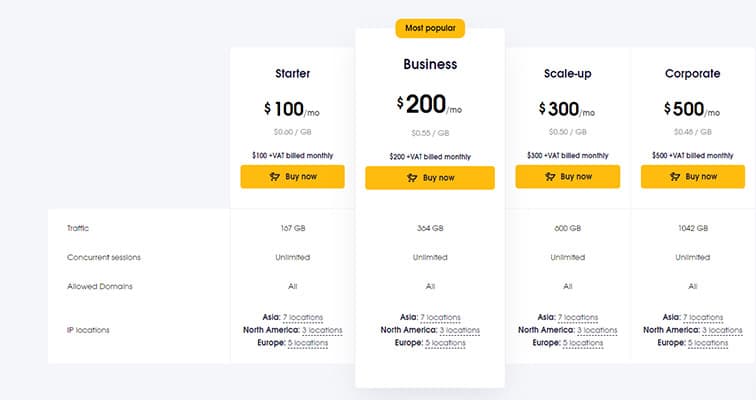Show Scale-up Asia 7 locations
This screenshot has width=756, height=400.
[x=578, y=317]
